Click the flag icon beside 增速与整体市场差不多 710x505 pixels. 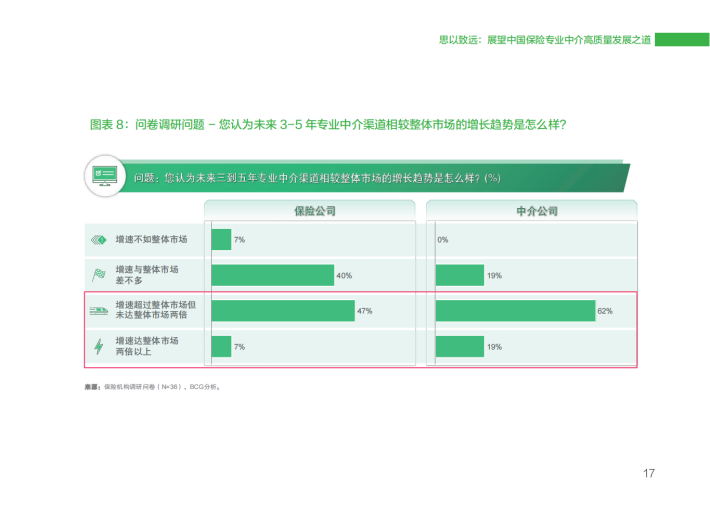click(98, 275)
